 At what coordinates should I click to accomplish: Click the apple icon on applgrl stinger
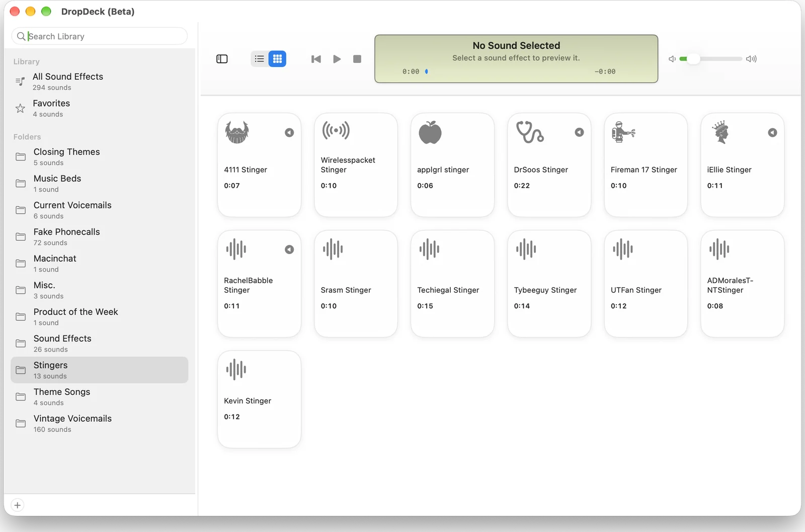pyautogui.click(x=430, y=132)
